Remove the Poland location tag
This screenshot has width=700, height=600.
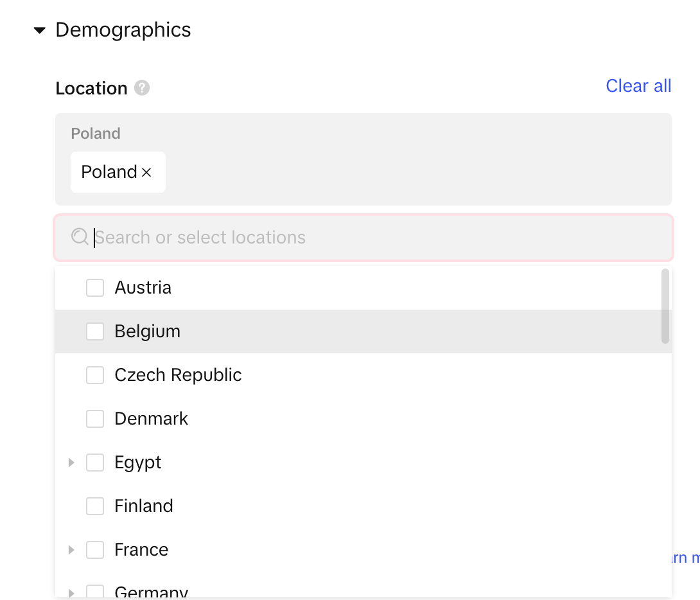[x=146, y=172]
